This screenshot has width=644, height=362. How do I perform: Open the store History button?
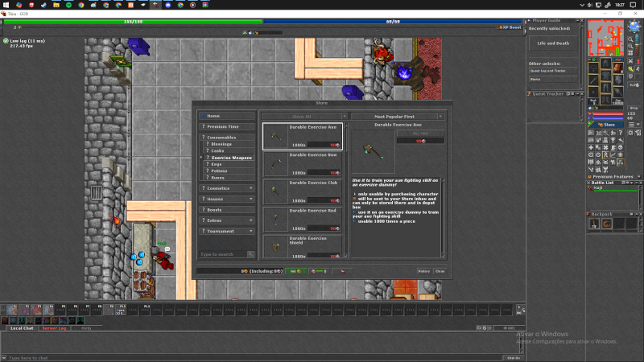[424, 271]
